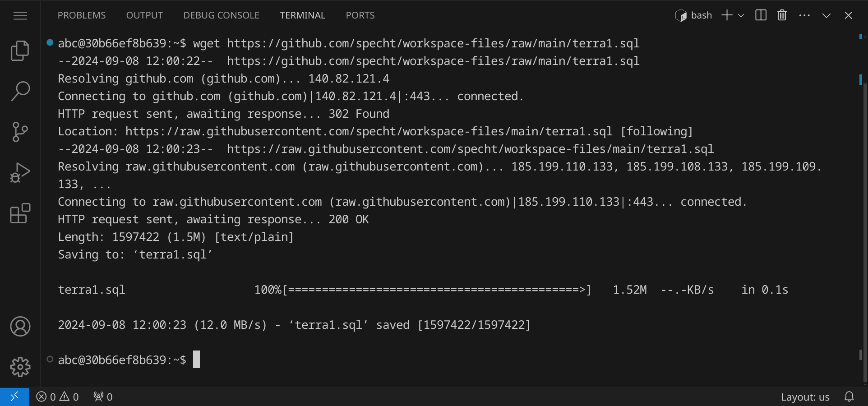Toggle the hamburger application menu

point(20,16)
